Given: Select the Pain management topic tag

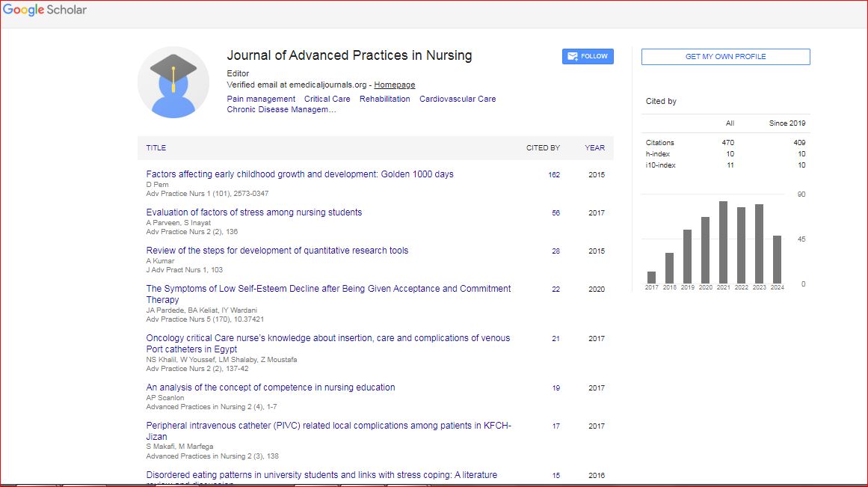Looking at the screenshot, I should (261, 99).
